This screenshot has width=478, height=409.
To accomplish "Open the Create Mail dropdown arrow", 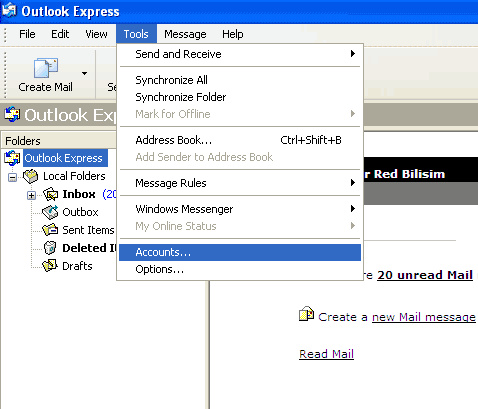I will click(85, 73).
